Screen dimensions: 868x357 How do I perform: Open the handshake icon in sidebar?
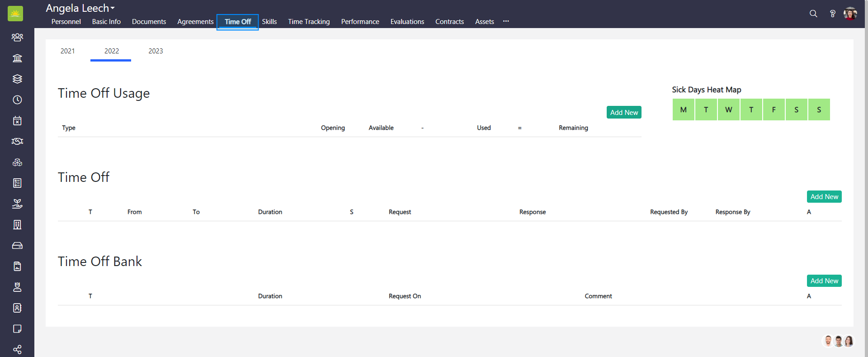tap(17, 141)
